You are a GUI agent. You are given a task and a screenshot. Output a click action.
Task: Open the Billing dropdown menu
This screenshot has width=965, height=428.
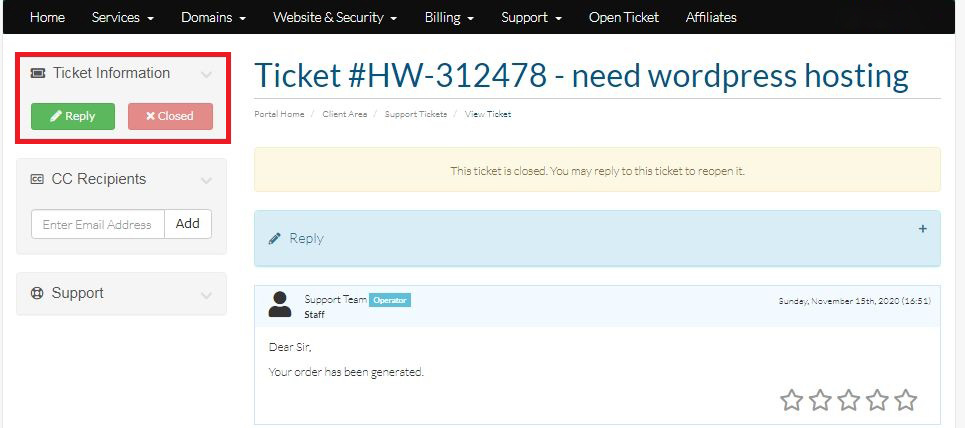448,17
